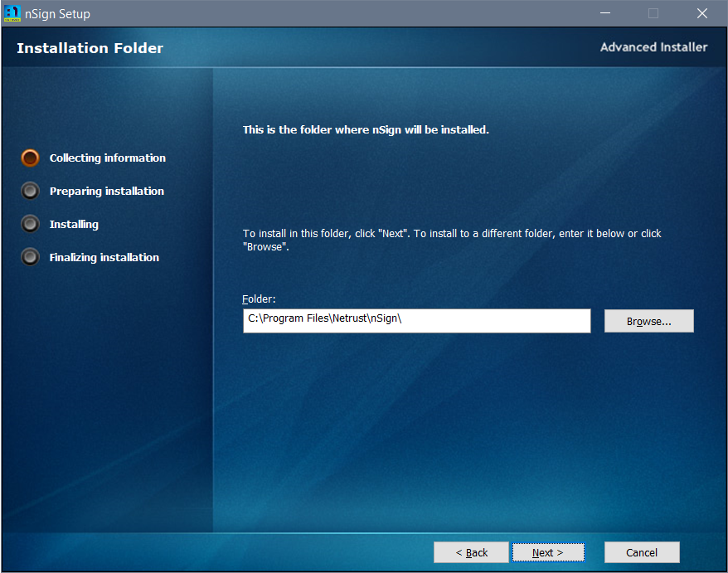
Task: Minimize the nSign Setup window
Action: click(605, 13)
